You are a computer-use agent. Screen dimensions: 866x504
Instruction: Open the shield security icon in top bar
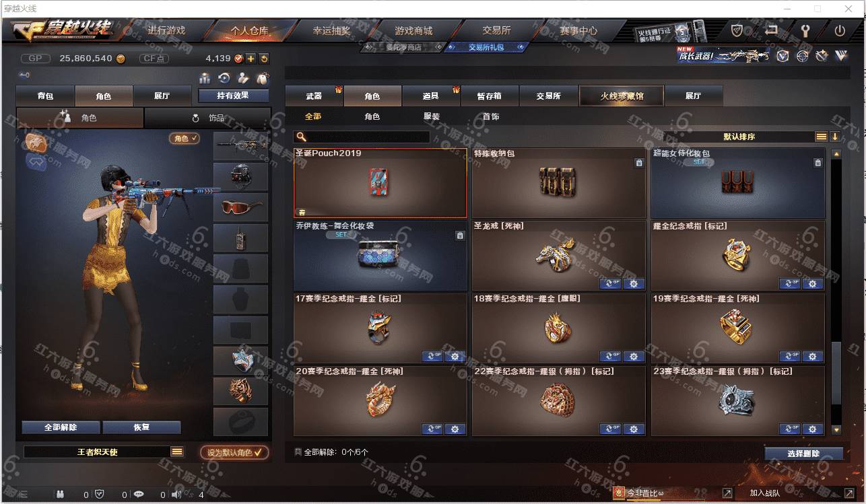737,30
